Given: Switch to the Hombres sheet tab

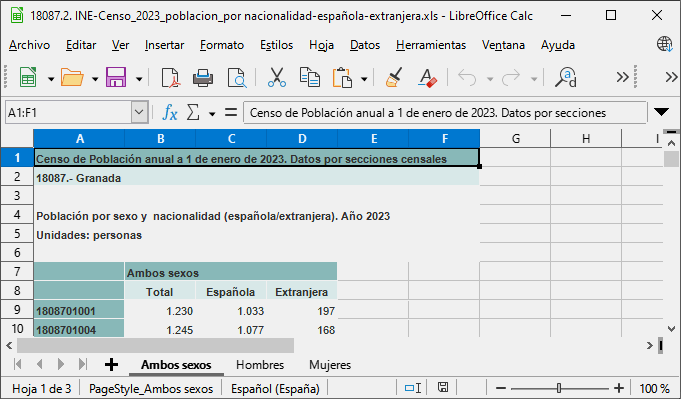Looking at the screenshot, I should 260,365.
